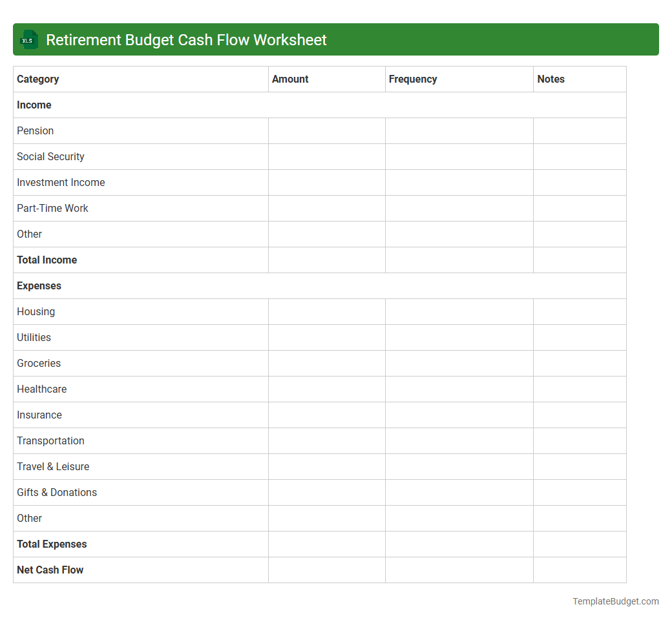Click the Notes column header
The width and height of the screenshot is (672, 620).
(551, 79)
